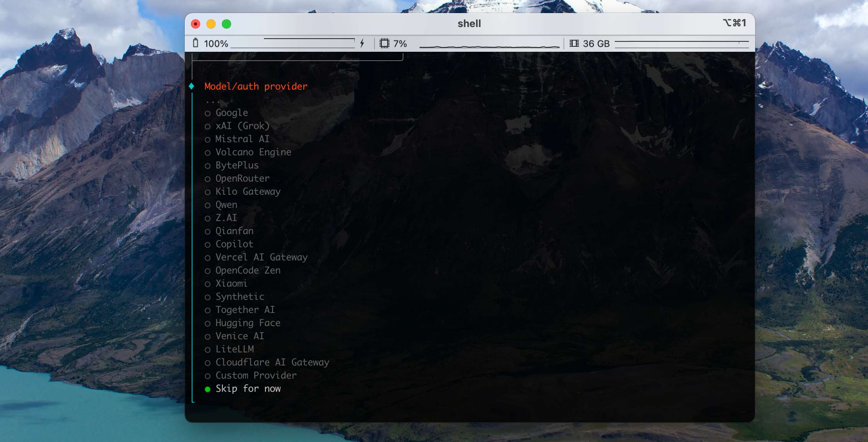Screen dimensions: 868x442
Task: Pick the Qwen provider option
Action: 226,204
